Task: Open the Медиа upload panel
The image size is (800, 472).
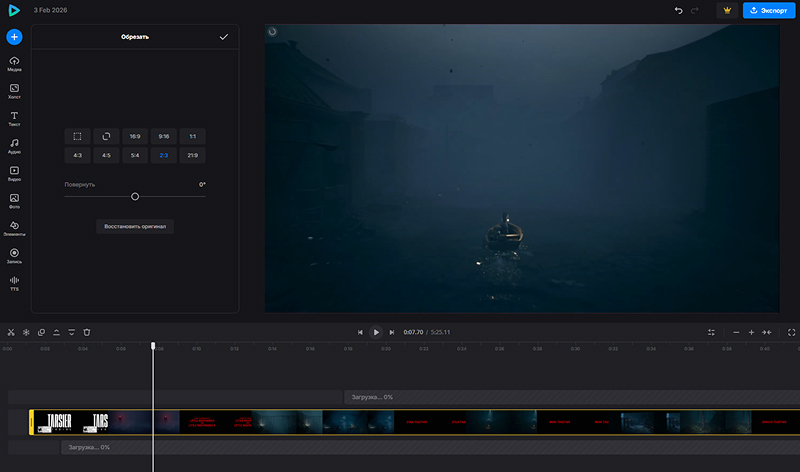Action: click(14, 64)
